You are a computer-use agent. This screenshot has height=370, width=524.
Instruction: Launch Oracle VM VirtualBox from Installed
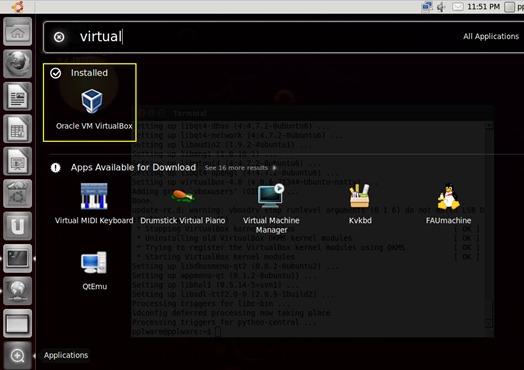pyautogui.click(x=92, y=101)
